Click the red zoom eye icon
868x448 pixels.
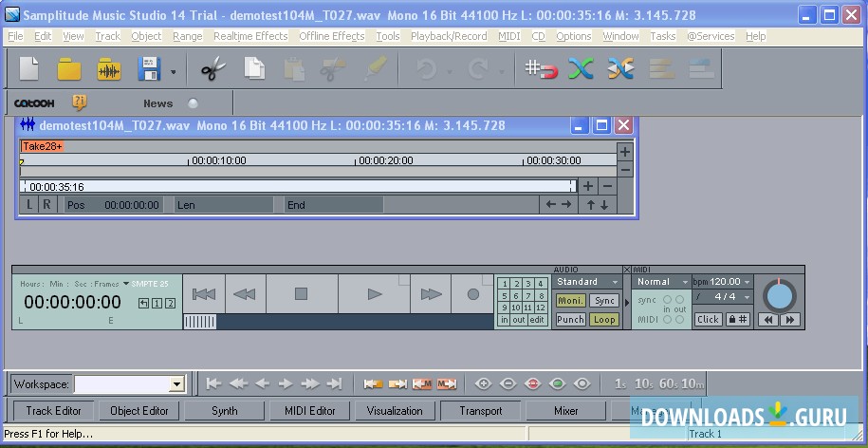pos(532,383)
